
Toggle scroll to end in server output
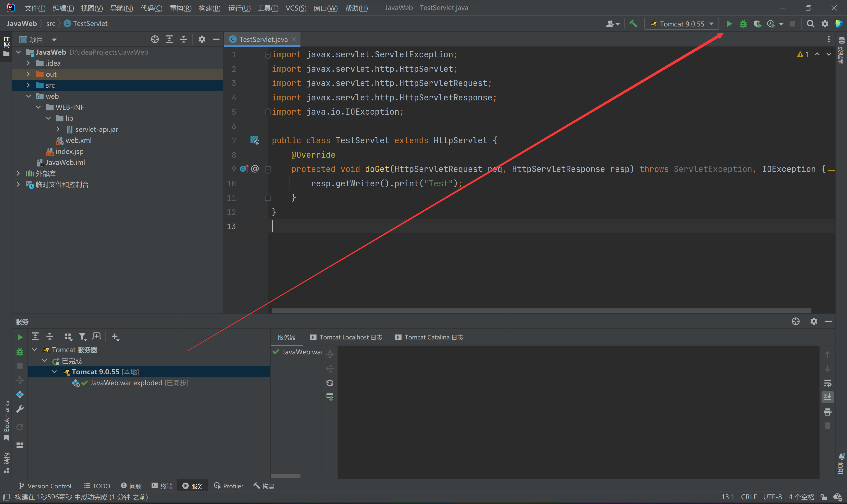point(828,397)
